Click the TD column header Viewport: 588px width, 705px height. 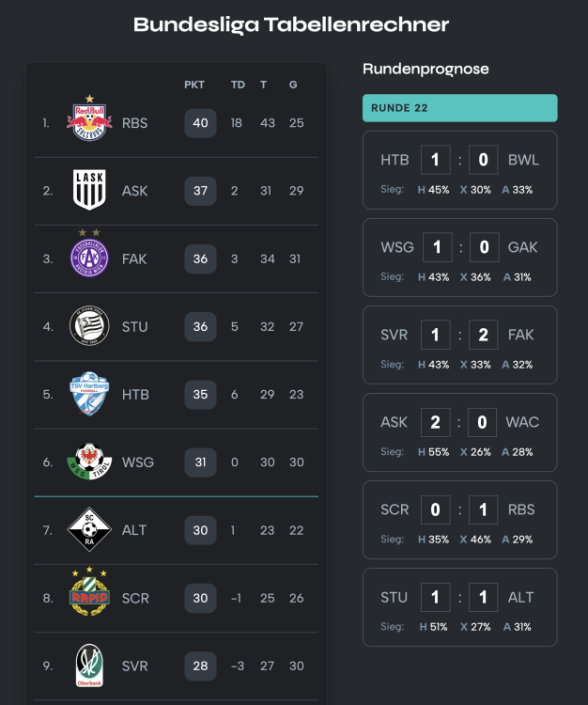tap(238, 85)
